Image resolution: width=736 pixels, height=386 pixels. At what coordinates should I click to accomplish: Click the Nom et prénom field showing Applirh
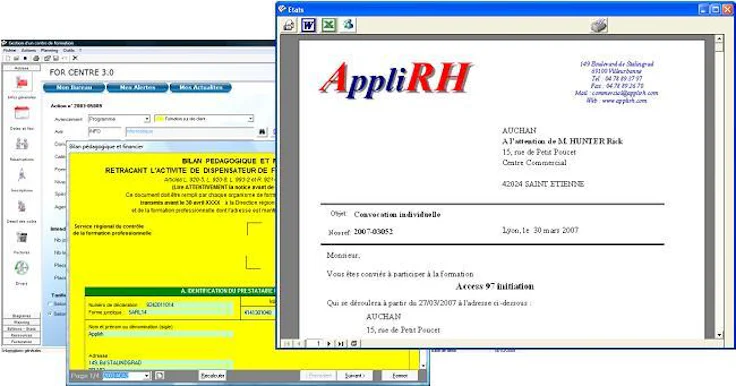[160, 334]
